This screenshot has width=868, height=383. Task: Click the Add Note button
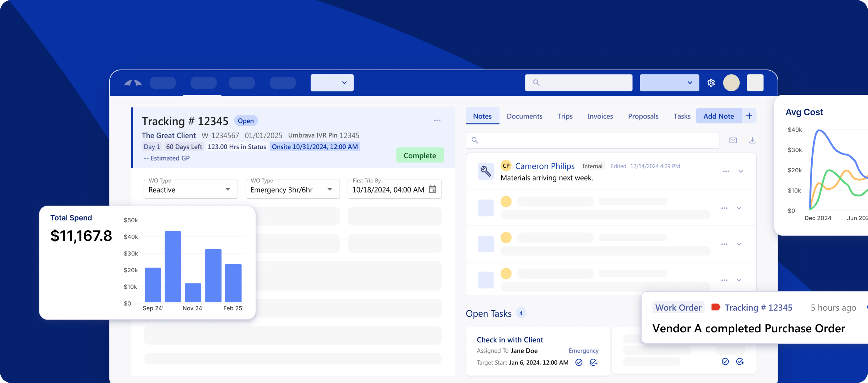[718, 116]
